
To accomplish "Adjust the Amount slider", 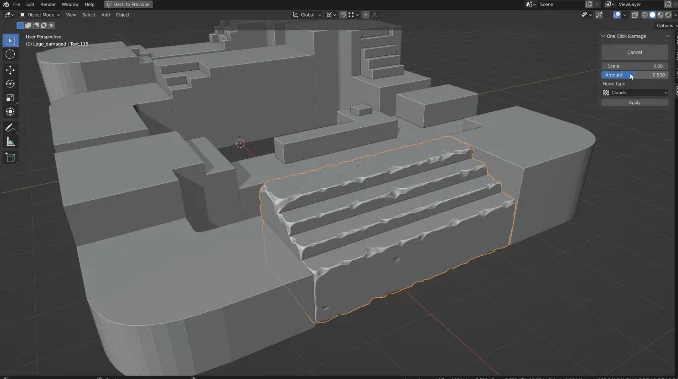I will [635, 75].
